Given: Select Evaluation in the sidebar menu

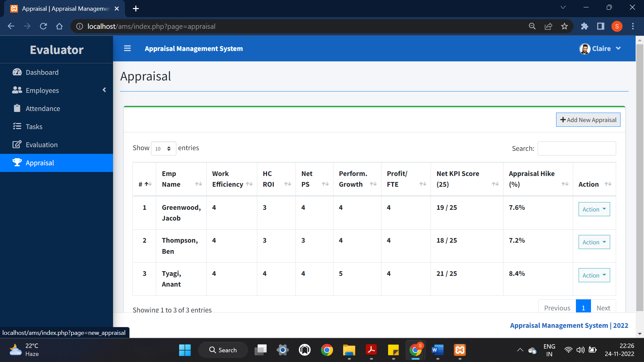Looking at the screenshot, I should 42,144.
